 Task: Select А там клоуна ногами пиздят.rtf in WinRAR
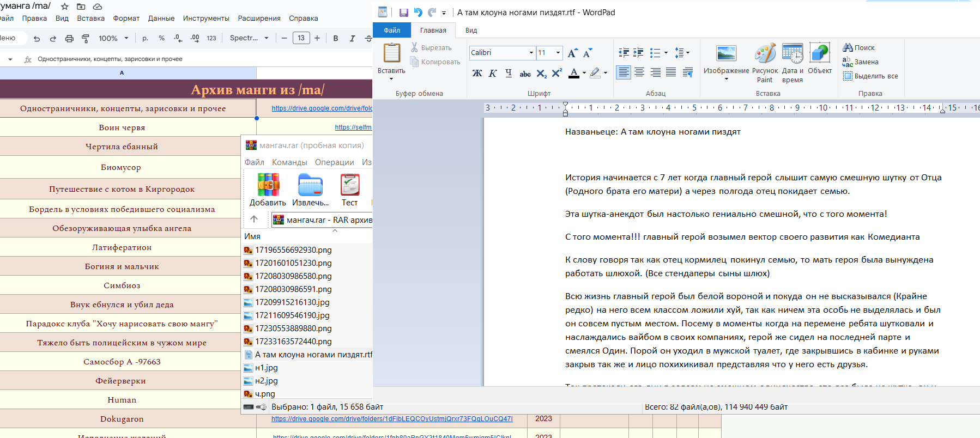point(308,355)
